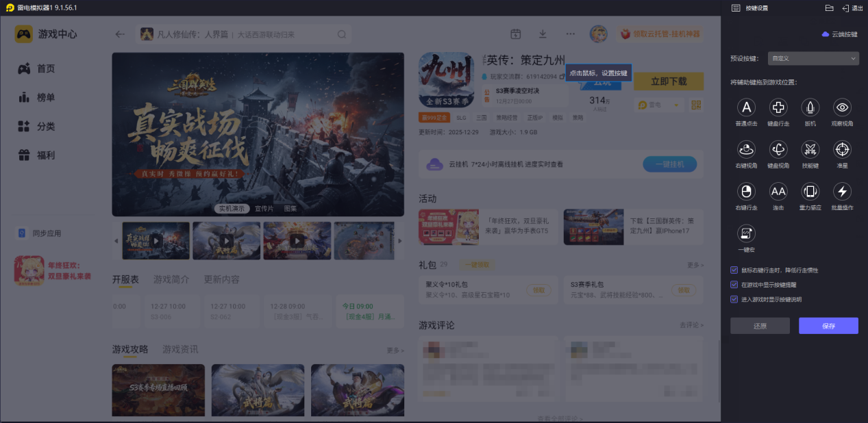
Task: Claim the 聚义令*10礼包 gift
Action: [538, 290]
